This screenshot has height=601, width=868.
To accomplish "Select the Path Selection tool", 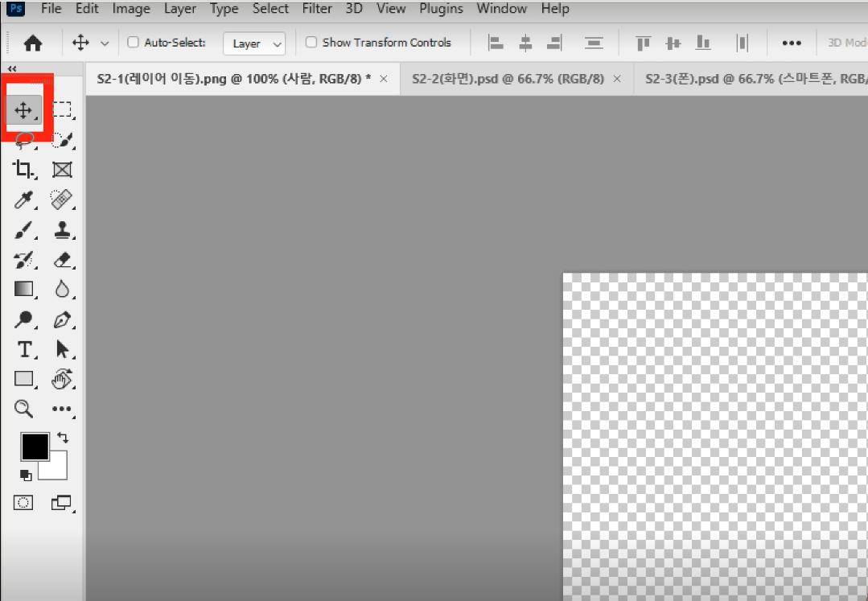I will point(62,349).
